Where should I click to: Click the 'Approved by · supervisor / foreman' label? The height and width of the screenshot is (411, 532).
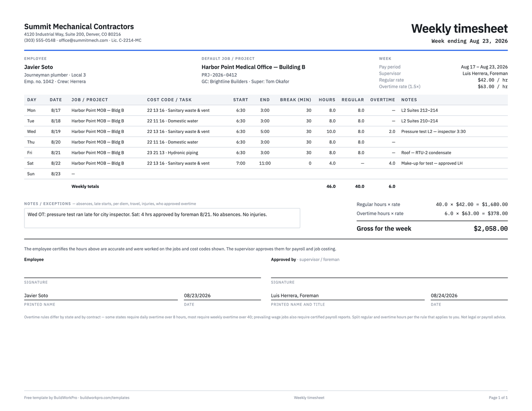305,260
